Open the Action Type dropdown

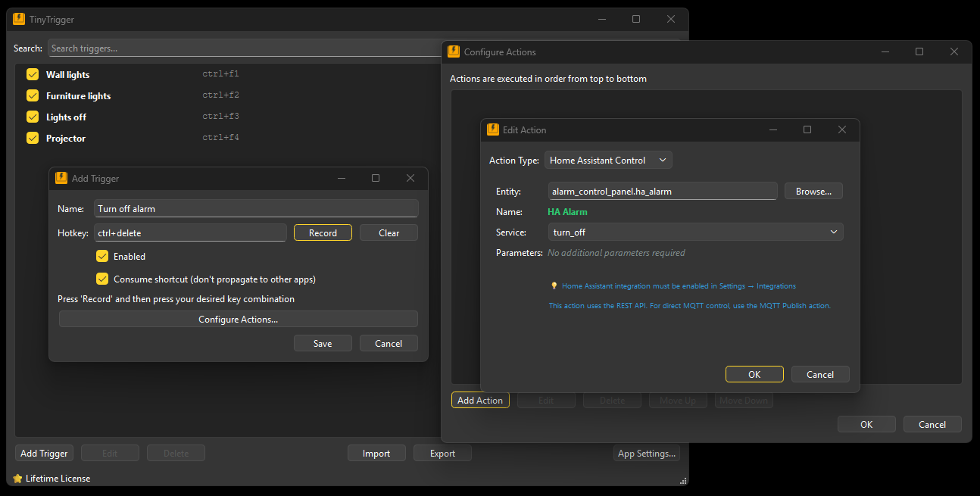[607, 160]
